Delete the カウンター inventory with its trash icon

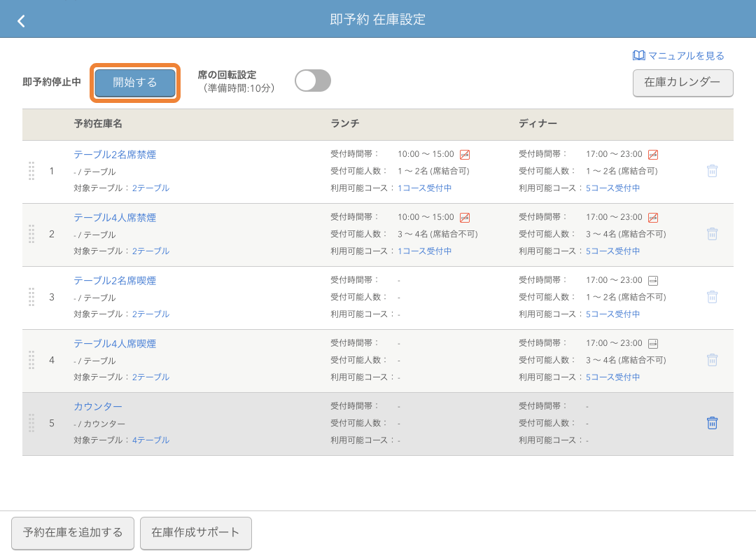712,423
